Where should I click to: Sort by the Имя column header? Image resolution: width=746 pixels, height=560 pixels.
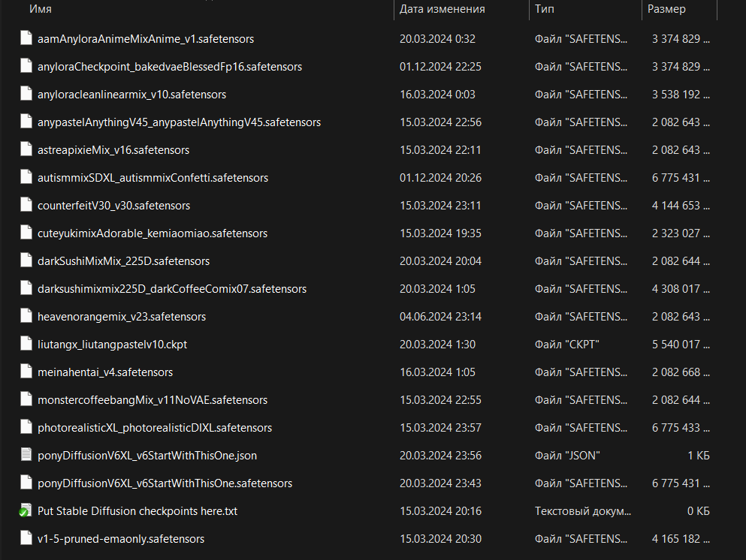click(x=41, y=9)
